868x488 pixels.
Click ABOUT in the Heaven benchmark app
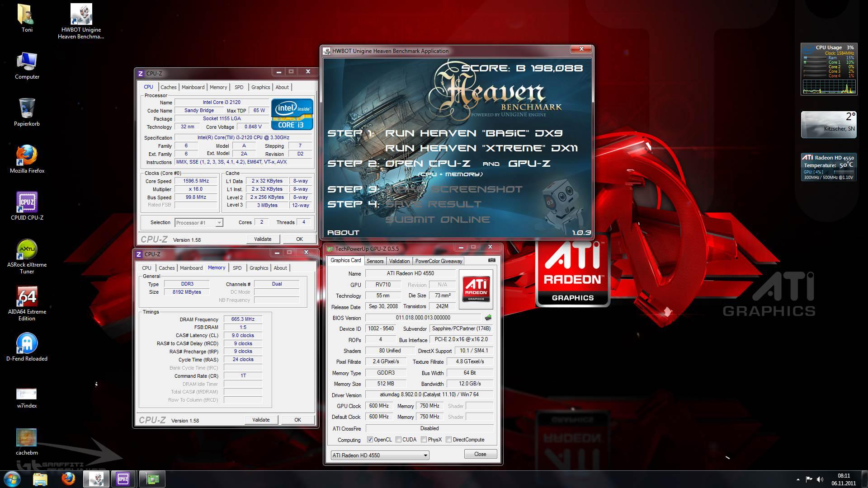[343, 233]
